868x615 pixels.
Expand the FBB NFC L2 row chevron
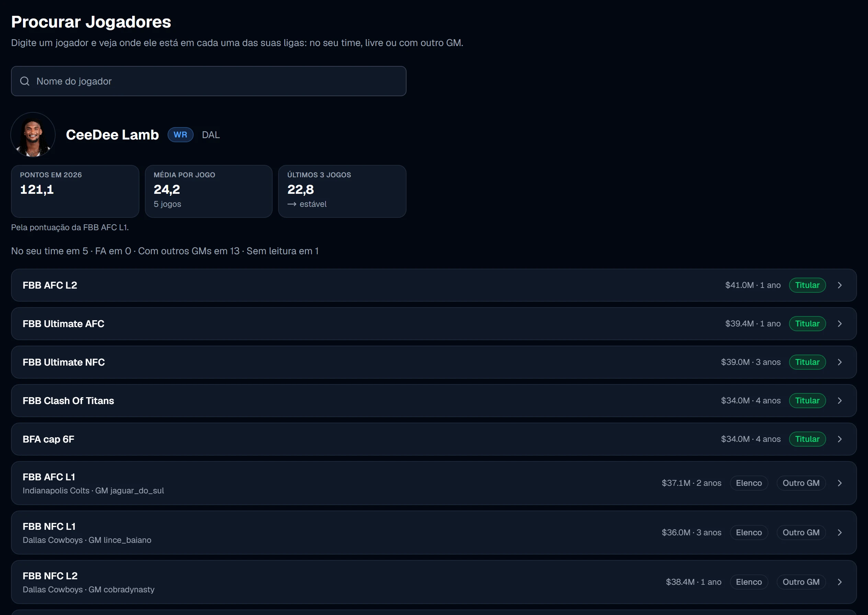click(839, 582)
